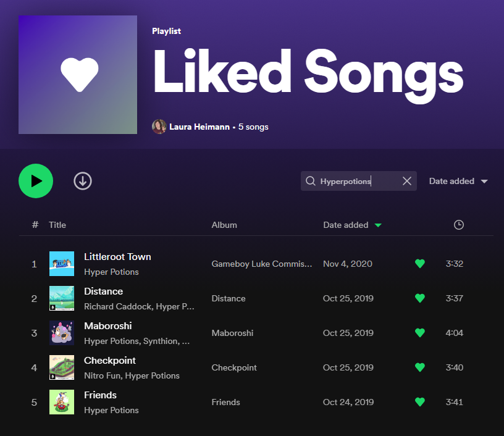
Task: Open Richard Caddock artist link
Action: pyautogui.click(x=118, y=306)
